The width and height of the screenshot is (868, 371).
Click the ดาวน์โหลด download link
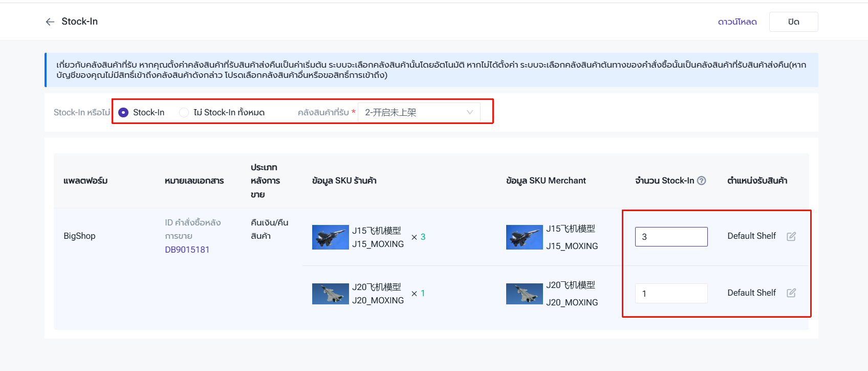click(737, 22)
